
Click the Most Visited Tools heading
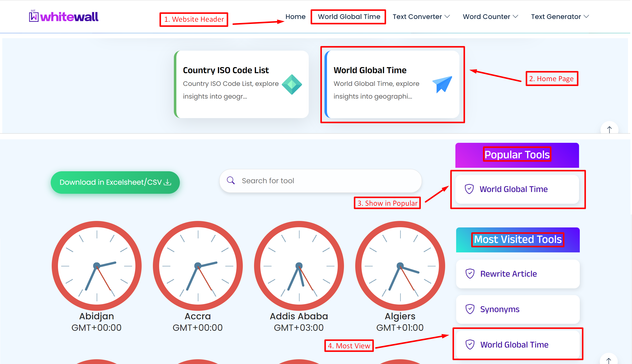coord(518,239)
